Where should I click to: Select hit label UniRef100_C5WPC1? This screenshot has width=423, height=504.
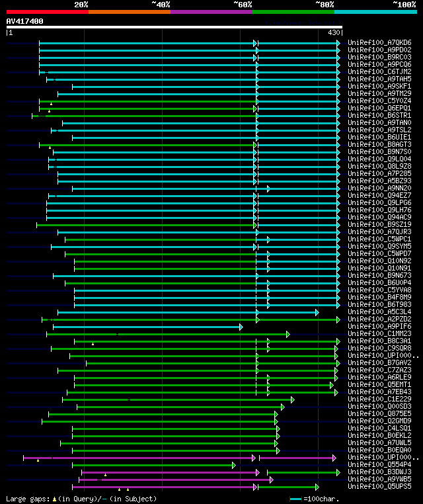point(379,239)
